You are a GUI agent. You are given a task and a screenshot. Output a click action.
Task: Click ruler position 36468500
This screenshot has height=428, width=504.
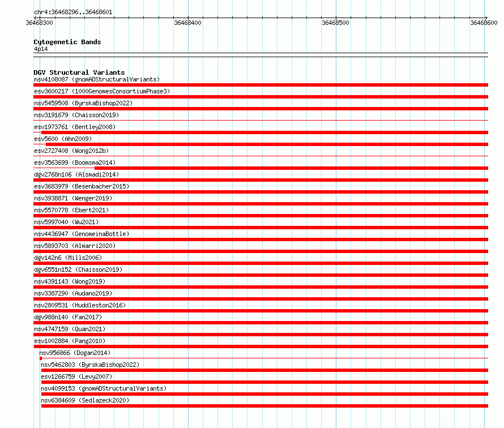point(336,23)
